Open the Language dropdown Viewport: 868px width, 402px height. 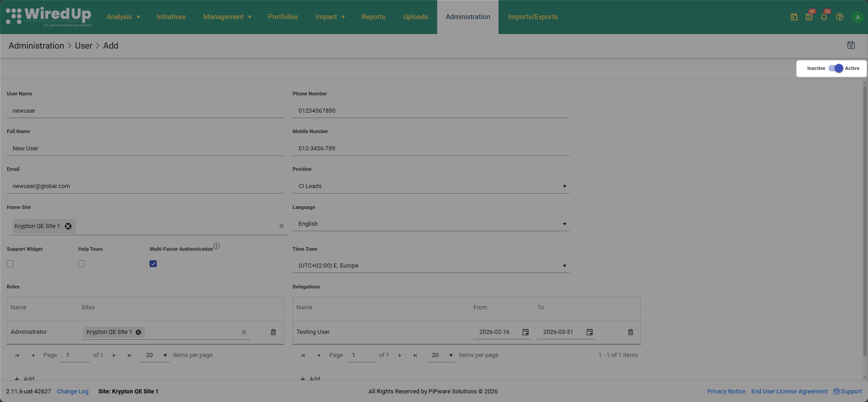[x=431, y=224]
